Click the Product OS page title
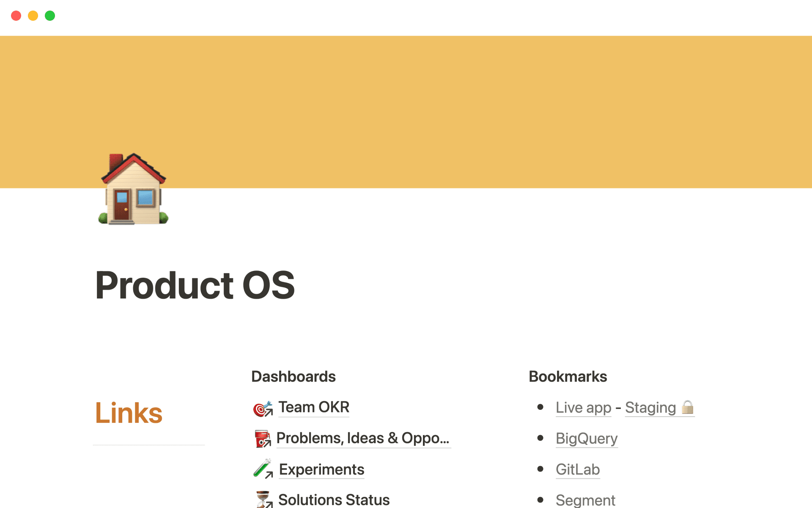This screenshot has width=812, height=508. [x=195, y=286]
